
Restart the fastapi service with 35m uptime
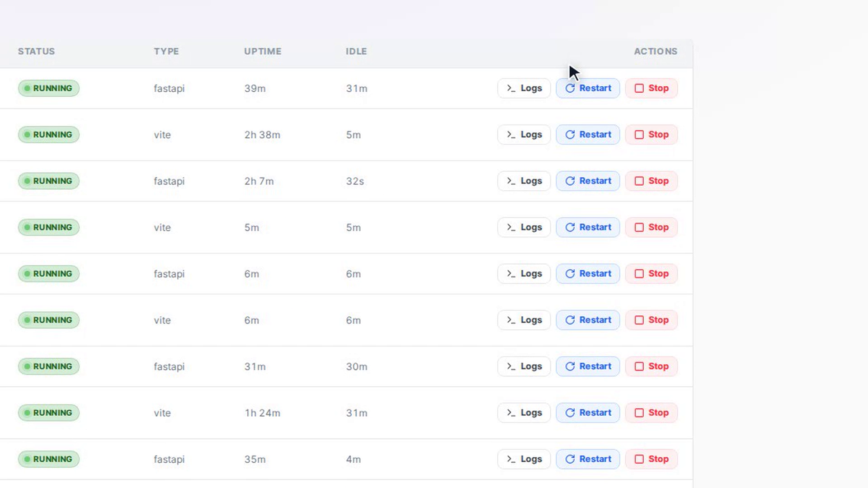(x=588, y=459)
